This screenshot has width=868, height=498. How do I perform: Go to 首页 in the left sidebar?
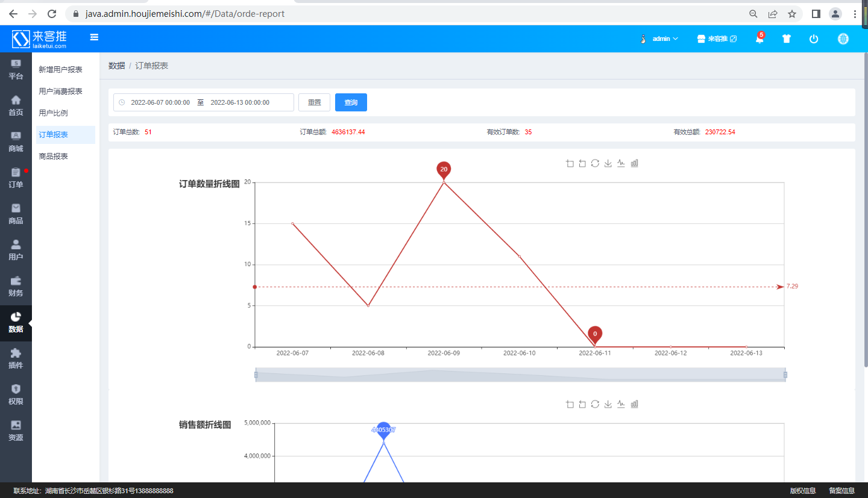16,106
